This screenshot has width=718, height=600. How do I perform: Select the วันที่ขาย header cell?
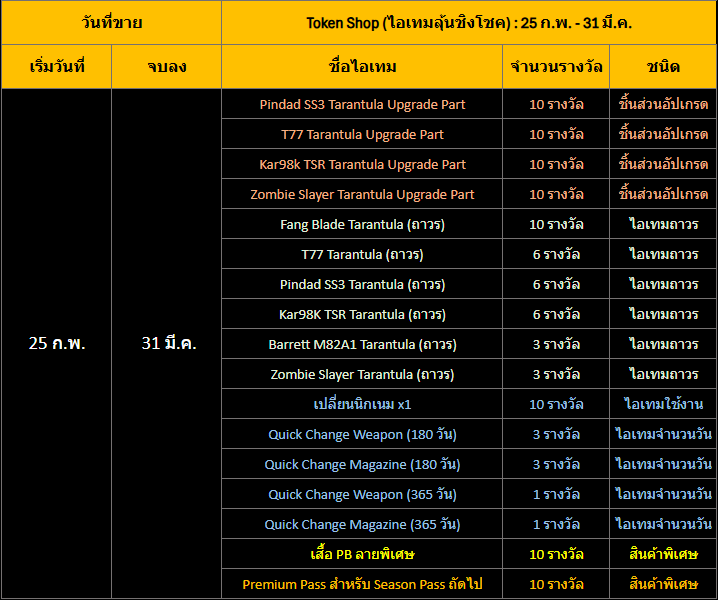(111, 22)
